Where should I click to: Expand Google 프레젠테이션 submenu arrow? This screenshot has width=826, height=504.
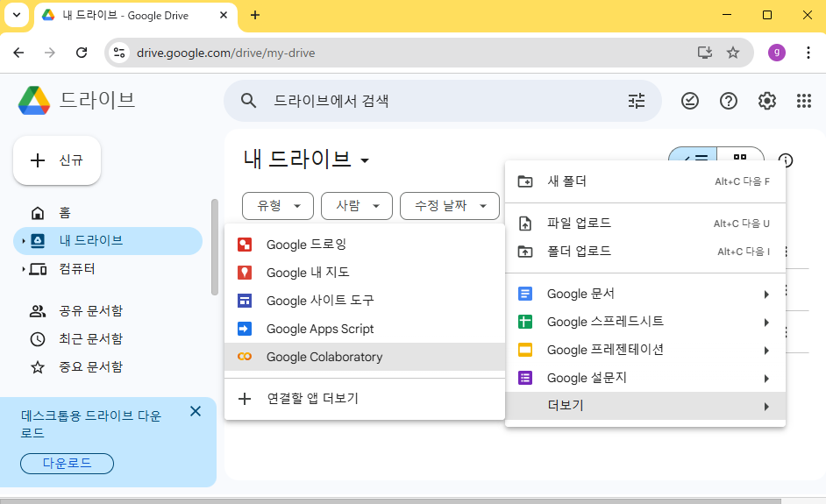coord(766,351)
